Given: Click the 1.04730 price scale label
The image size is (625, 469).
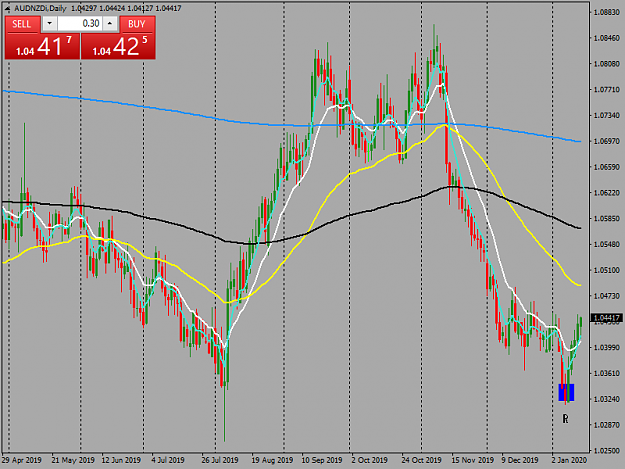Looking at the screenshot, I should [x=607, y=296].
